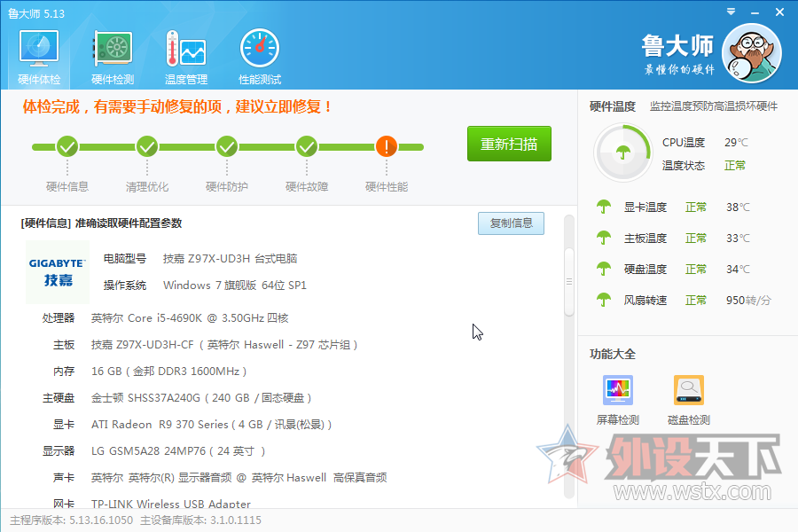Click the 操作系统 Windows 7 旗舰版 value
The image size is (798, 532).
pos(235,286)
